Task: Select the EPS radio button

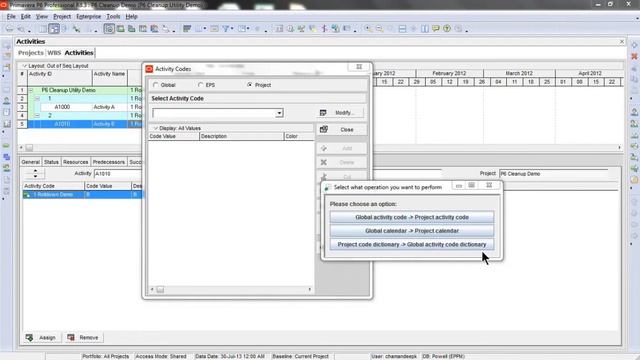Action: tap(200, 85)
